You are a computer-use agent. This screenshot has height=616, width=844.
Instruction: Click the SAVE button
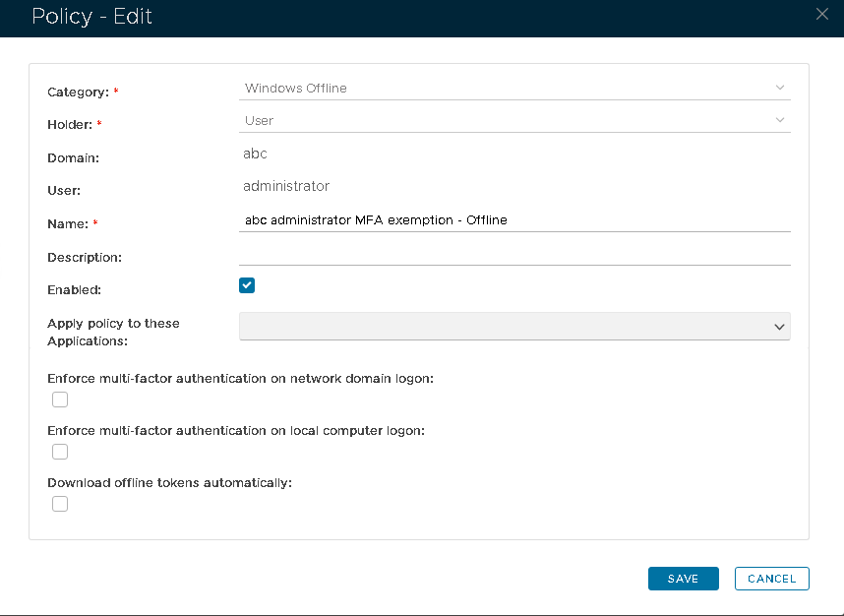click(683, 579)
